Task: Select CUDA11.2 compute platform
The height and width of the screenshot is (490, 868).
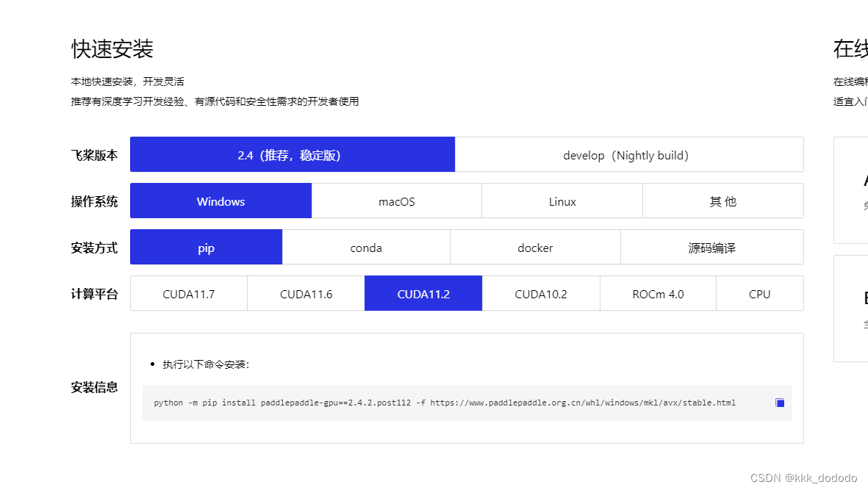Action: click(423, 294)
